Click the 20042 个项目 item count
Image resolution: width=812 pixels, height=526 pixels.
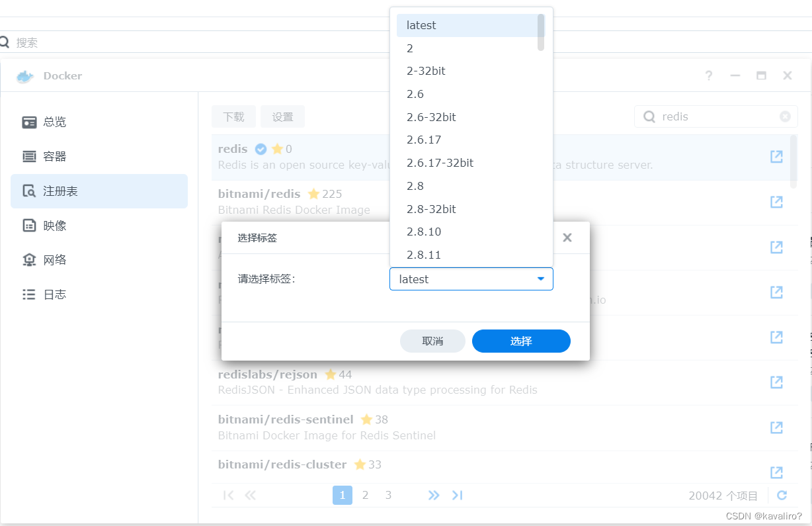(x=723, y=496)
